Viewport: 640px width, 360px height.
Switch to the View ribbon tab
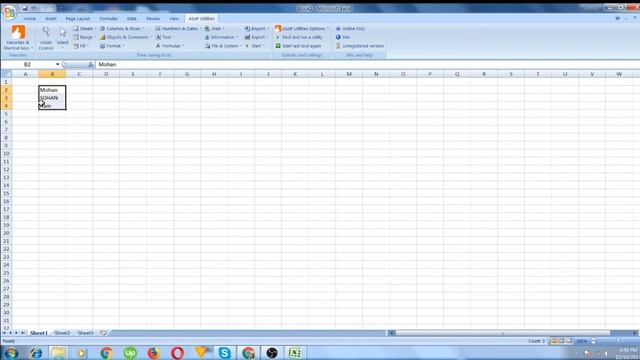pos(174,19)
